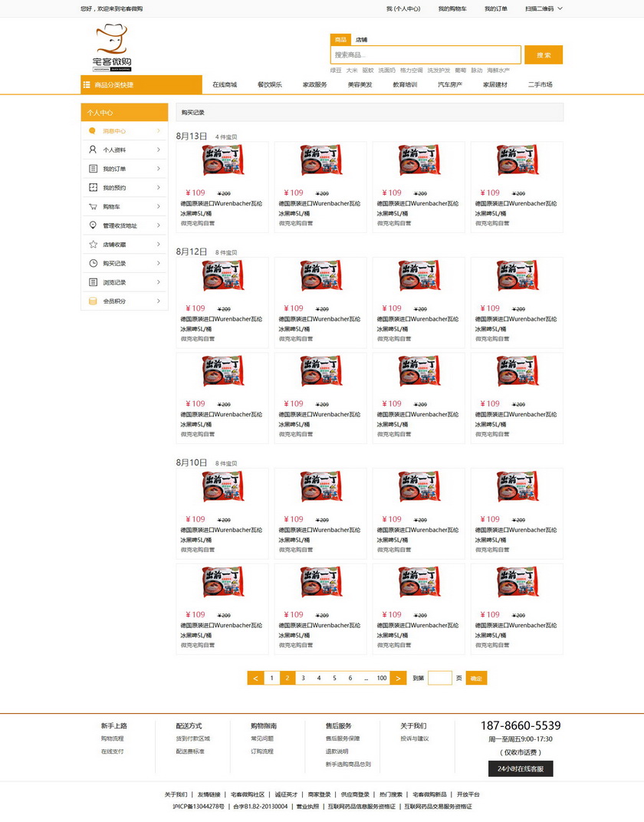Click the orange chat bubble icon for 消息中心

[x=92, y=130]
